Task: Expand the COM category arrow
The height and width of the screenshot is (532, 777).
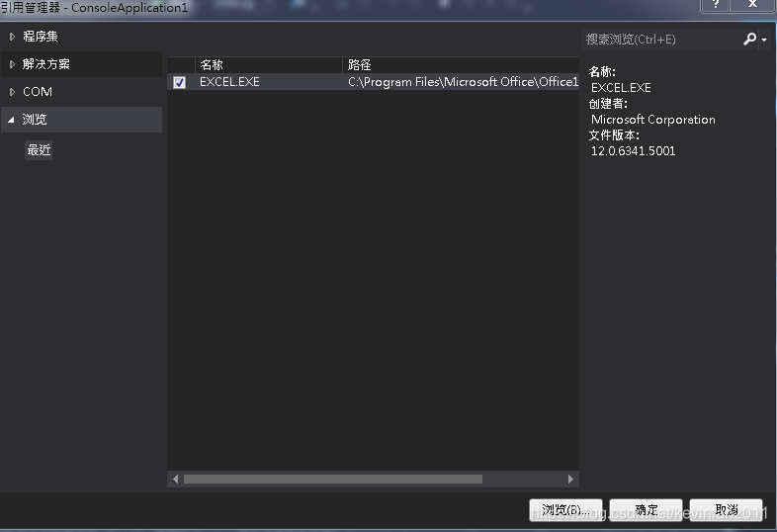Action: (x=12, y=92)
